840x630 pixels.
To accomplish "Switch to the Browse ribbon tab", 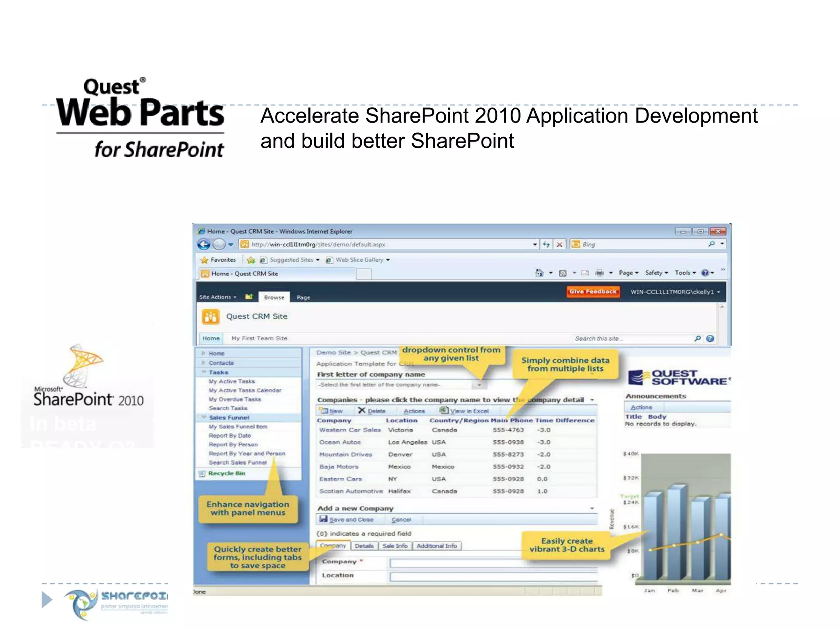I will coord(274,297).
